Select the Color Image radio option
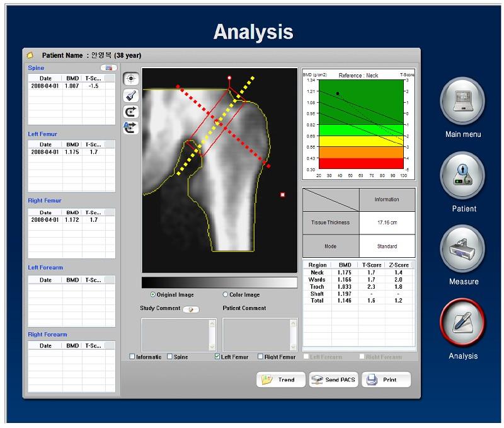The width and height of the screenshot is (504, 428). tap(226, 294)
